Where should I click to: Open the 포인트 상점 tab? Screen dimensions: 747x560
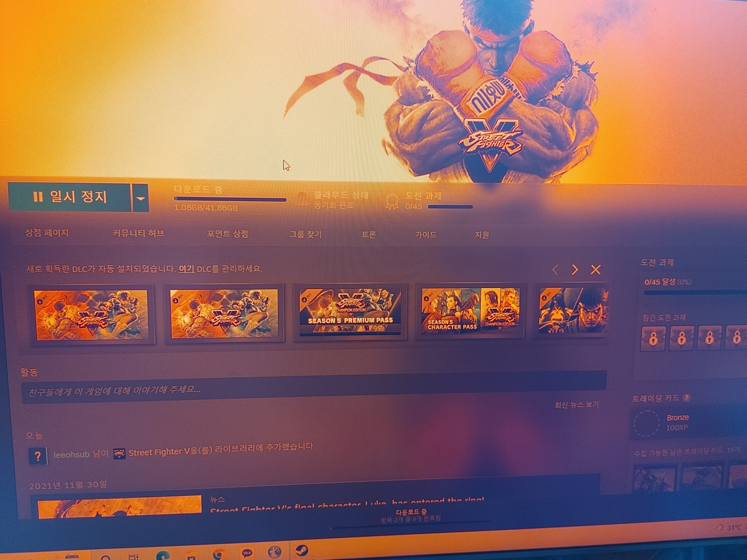227,234
